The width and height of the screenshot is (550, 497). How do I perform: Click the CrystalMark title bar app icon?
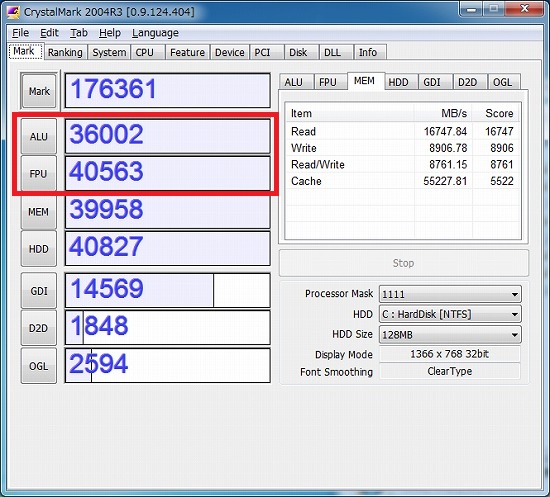[13, 12]
